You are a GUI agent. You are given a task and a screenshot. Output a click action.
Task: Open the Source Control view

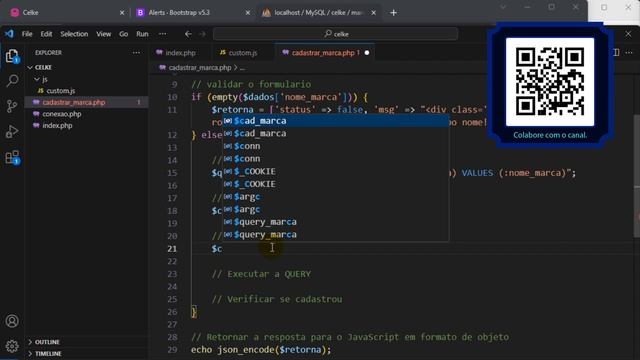[12, 106]
